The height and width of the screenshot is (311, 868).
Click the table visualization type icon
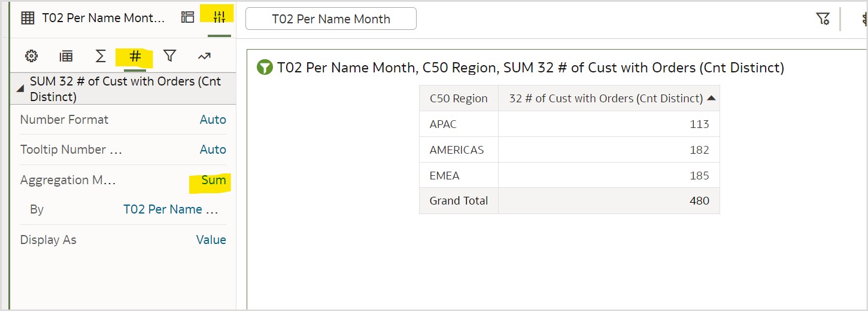point(28,18)
